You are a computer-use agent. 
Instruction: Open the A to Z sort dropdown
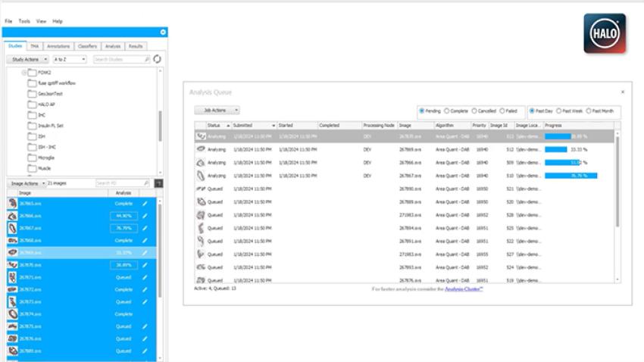[x=69, y=59]
